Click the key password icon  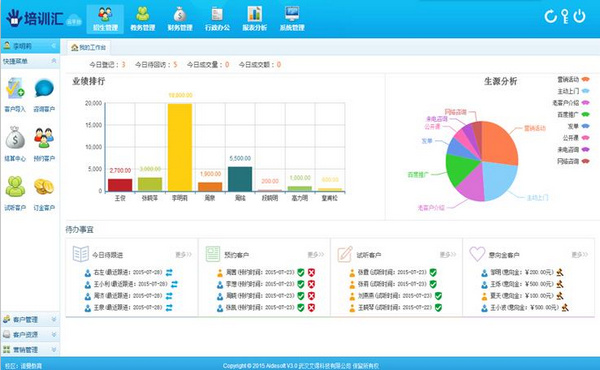coord(565,16)
